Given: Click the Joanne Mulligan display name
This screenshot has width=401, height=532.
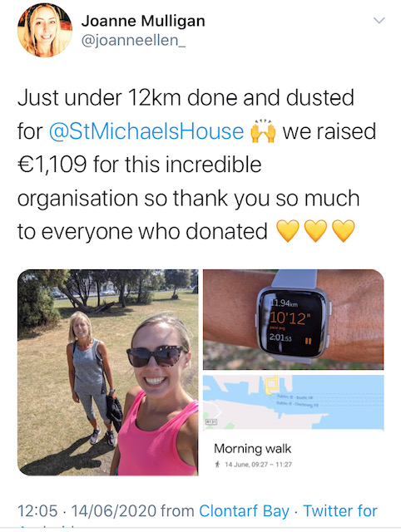Looking at the screenshot, I should click(143, 21).
